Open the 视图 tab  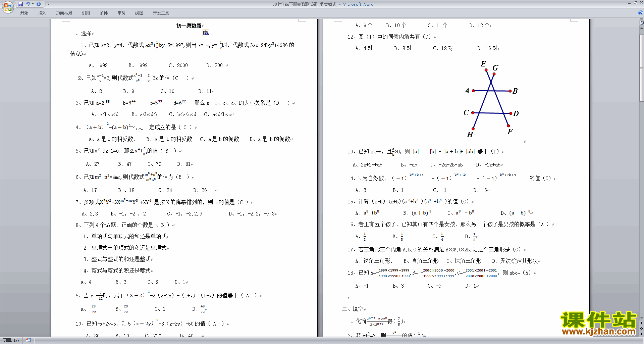tap(139, 13)
